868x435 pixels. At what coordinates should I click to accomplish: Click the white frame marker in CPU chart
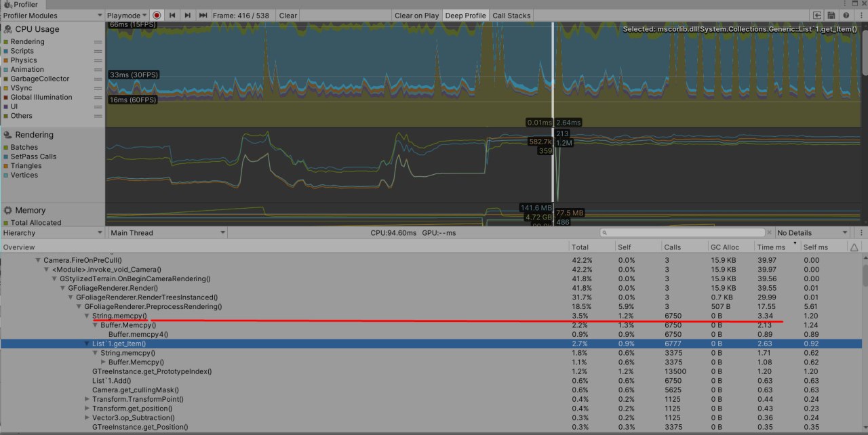coord(553,73)
